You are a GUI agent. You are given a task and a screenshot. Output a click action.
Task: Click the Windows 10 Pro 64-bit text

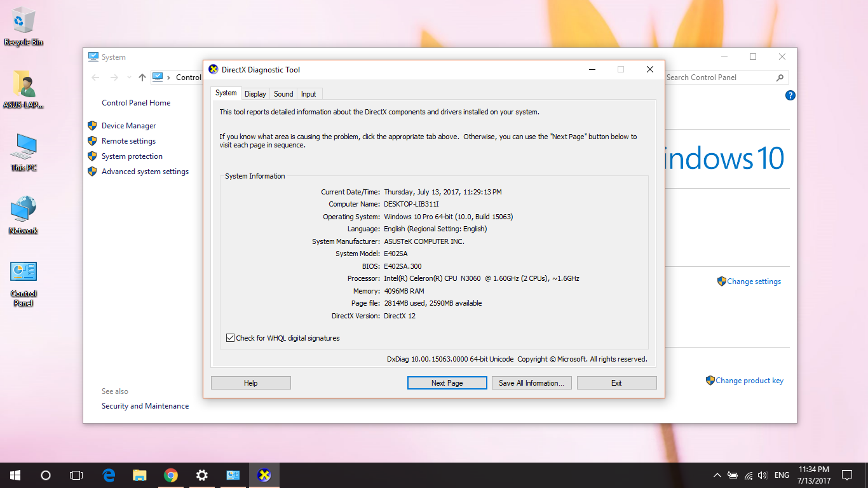click(449, 217)
